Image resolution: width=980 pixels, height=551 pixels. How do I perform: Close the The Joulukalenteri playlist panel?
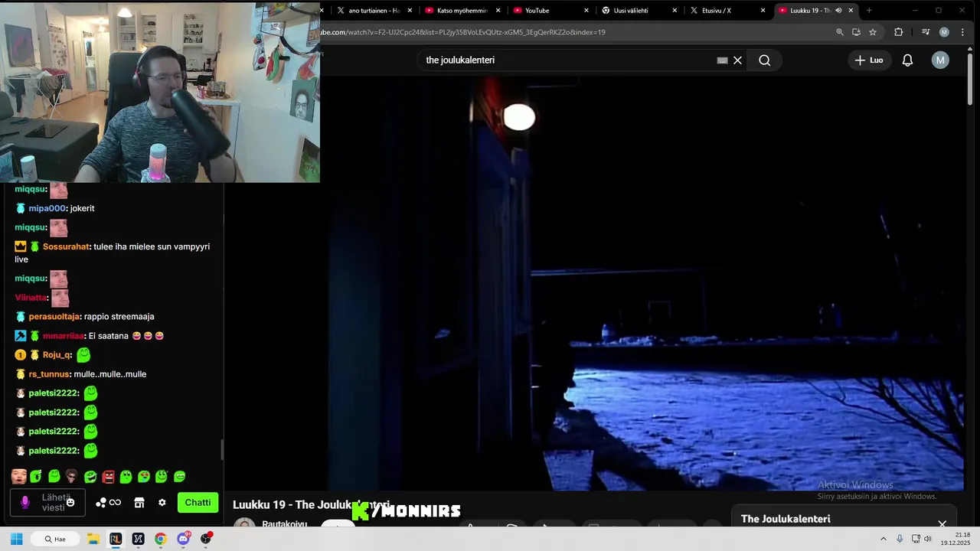pos(942,523)
